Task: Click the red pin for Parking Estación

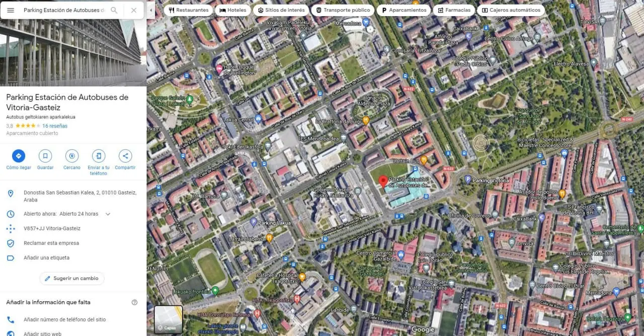Action: (x=383, y=181)
